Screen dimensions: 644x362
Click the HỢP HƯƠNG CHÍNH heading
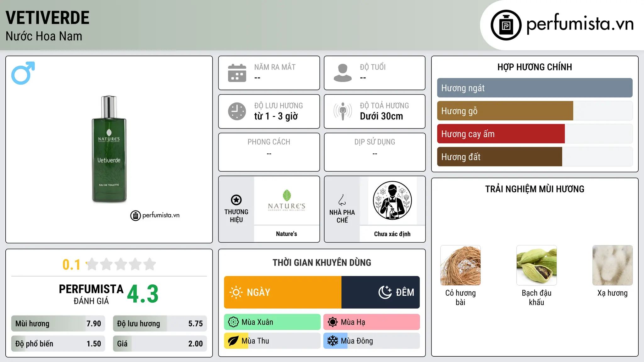tap(535, 67)
